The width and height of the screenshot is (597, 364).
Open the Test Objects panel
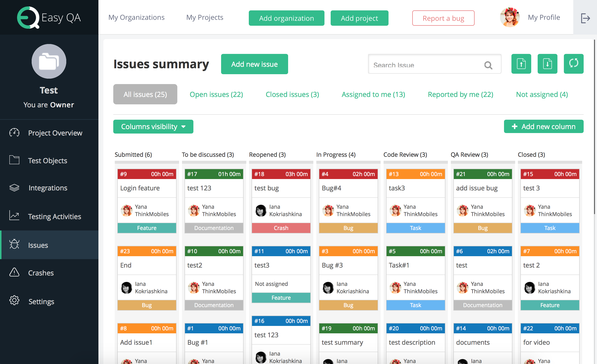[x=47, y=160]
